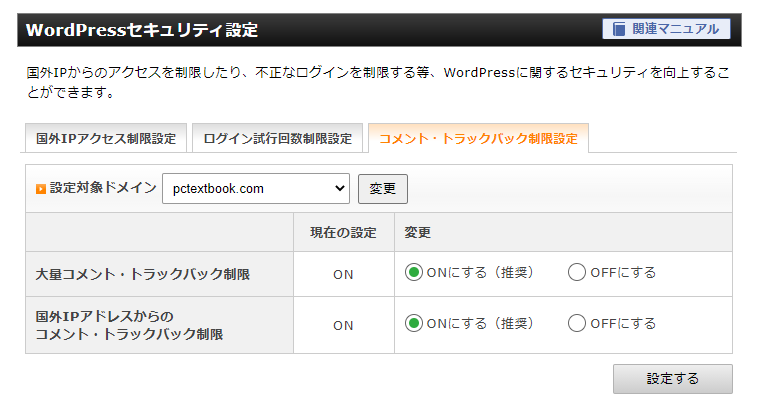Viewport: 758px width, 416px height.
Task: Click the book icon beside 関連マニュアル
Action: click(619, 29)
